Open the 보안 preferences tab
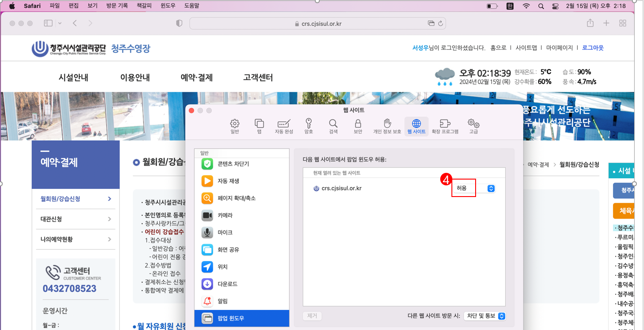644x330 pixels. tap(358, 126)
